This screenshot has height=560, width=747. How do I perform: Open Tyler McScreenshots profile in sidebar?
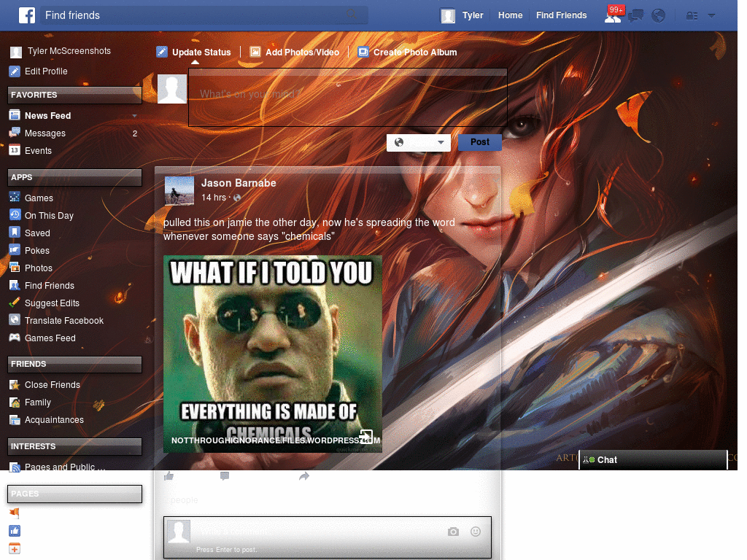pyautogui.click(x=69, y=51)
